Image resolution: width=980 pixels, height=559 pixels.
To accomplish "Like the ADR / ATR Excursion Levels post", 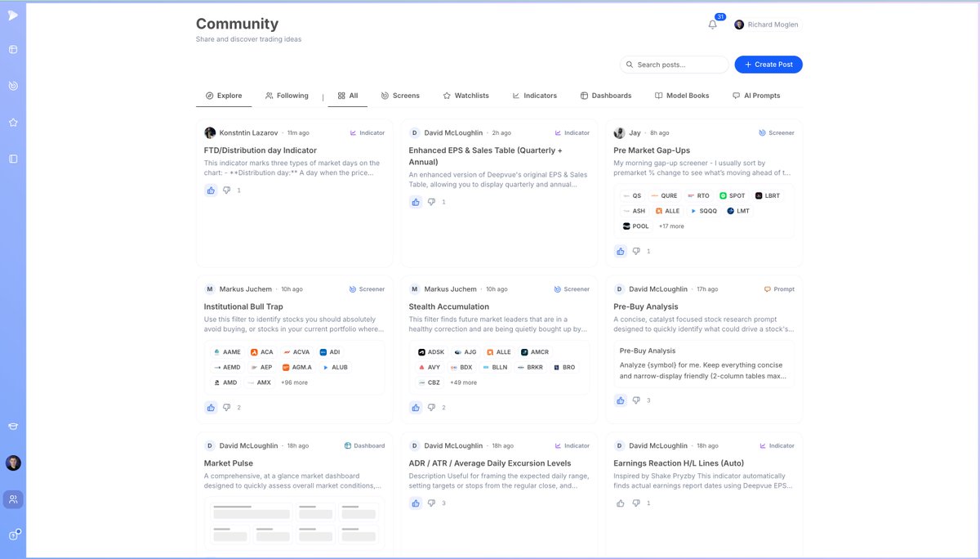I will click(x=416, y=503).
